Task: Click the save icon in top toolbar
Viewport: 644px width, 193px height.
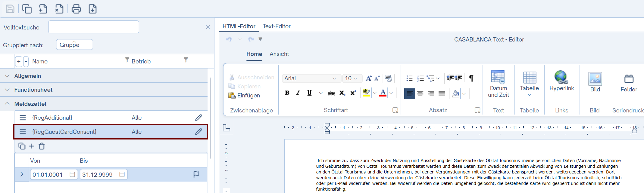Action: (x=10, y=9)
